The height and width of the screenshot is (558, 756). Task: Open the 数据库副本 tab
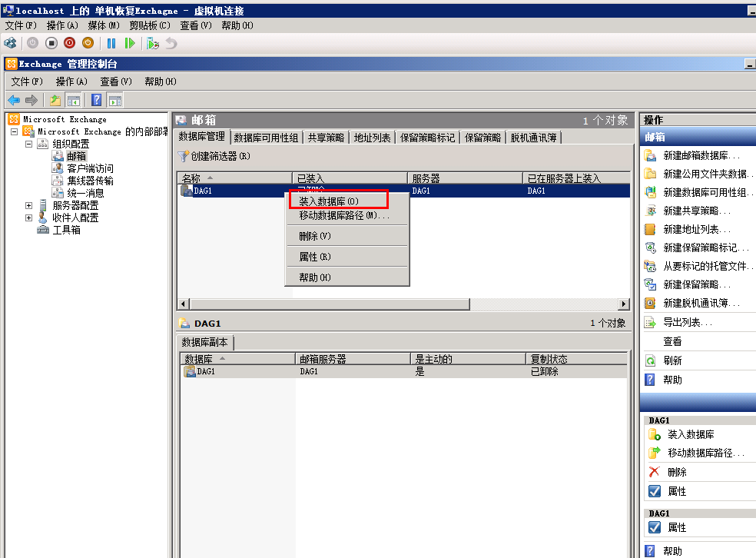205,343
